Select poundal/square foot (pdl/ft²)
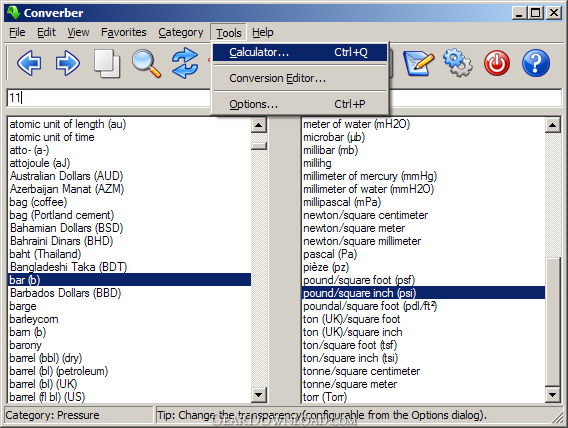Viewport: 568px width, 428px height. [x=370, y=307]
